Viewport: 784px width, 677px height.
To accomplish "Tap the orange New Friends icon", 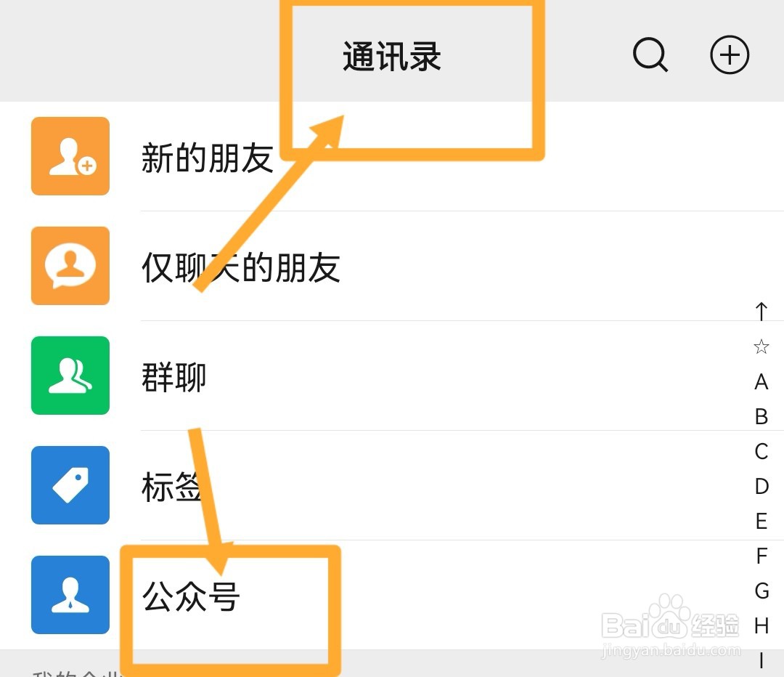I will tap(70, 156).
